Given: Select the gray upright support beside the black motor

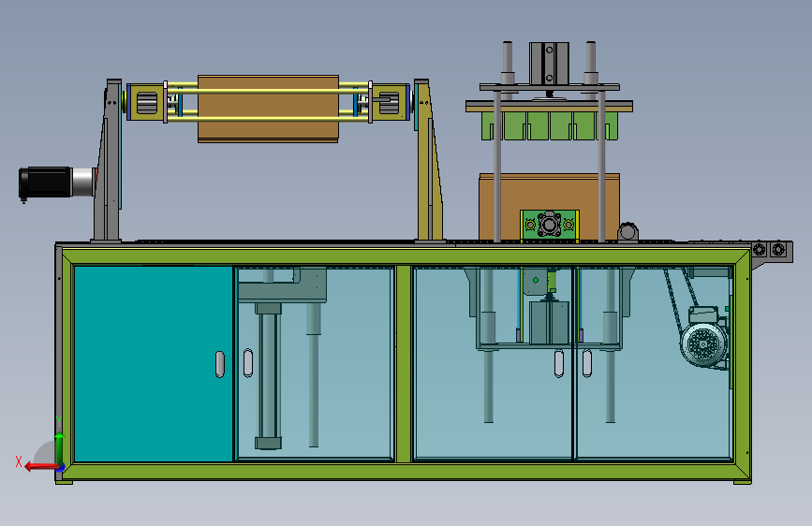Looking at the screenshot, I should (108, 160).
